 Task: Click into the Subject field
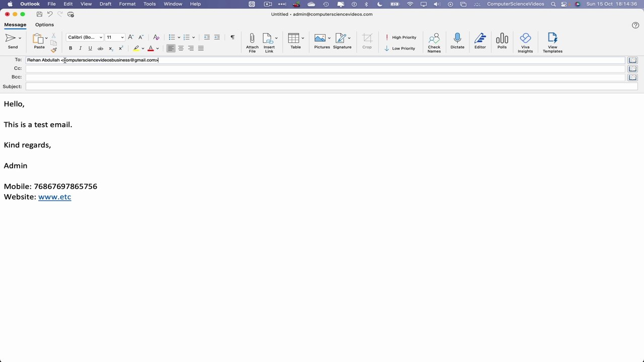[x=331, y=86]
